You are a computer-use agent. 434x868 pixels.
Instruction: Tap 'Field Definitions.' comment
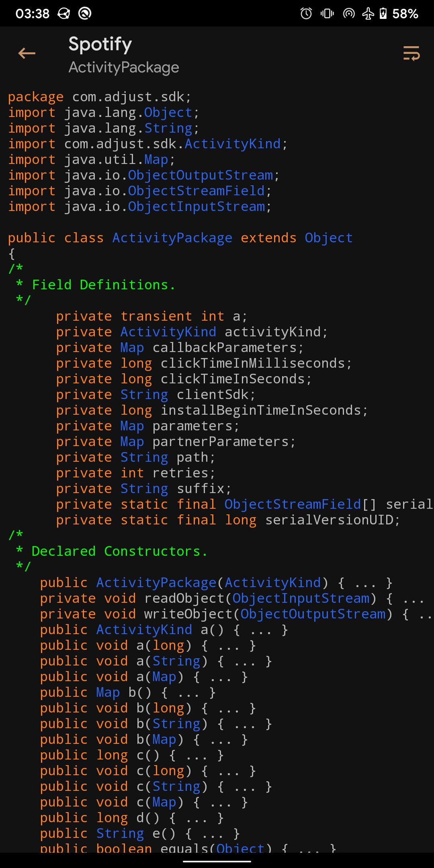click(x=104, y=285)
